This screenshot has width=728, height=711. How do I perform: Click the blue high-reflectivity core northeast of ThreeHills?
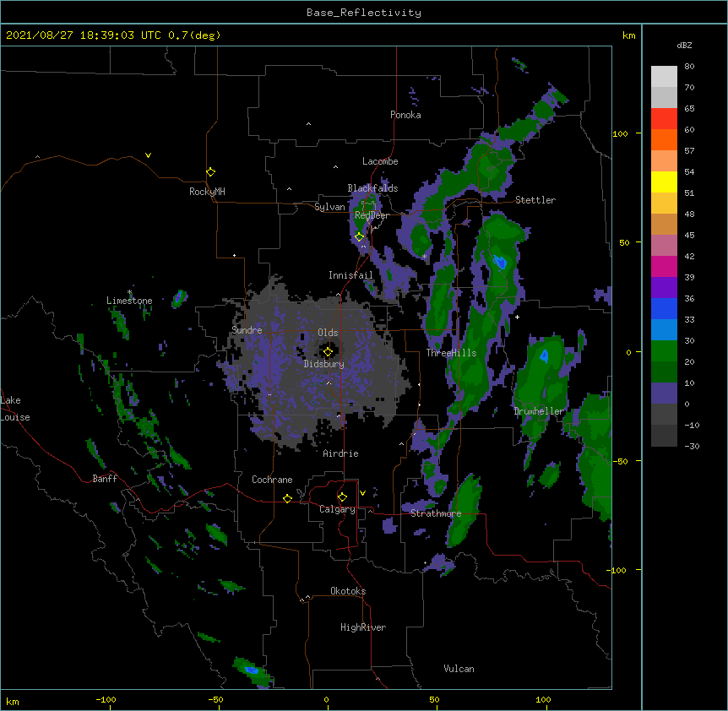(x=500, y=263)
